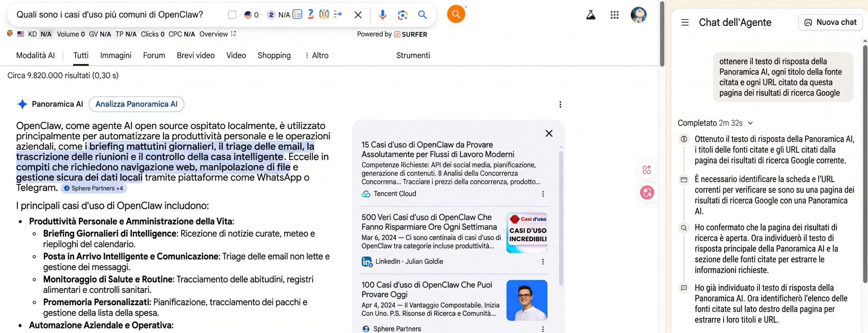Open Google Labs flask icon
Image resolution: width=868 pixels, height=333 pixels.
click(x=591, y=15)
